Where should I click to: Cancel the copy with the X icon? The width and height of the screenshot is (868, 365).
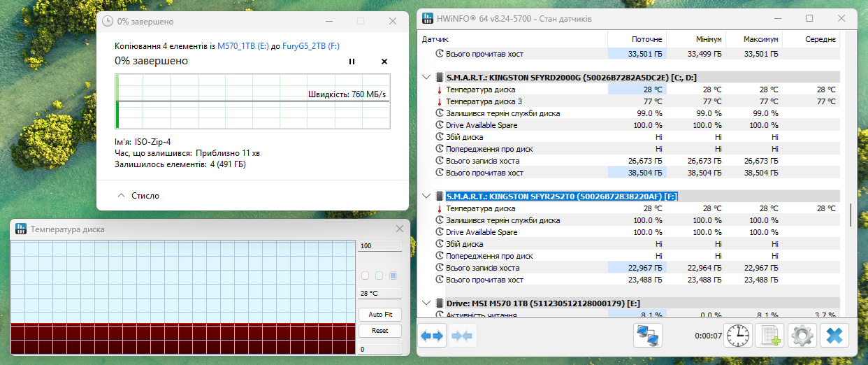click(x=384, y=62)
